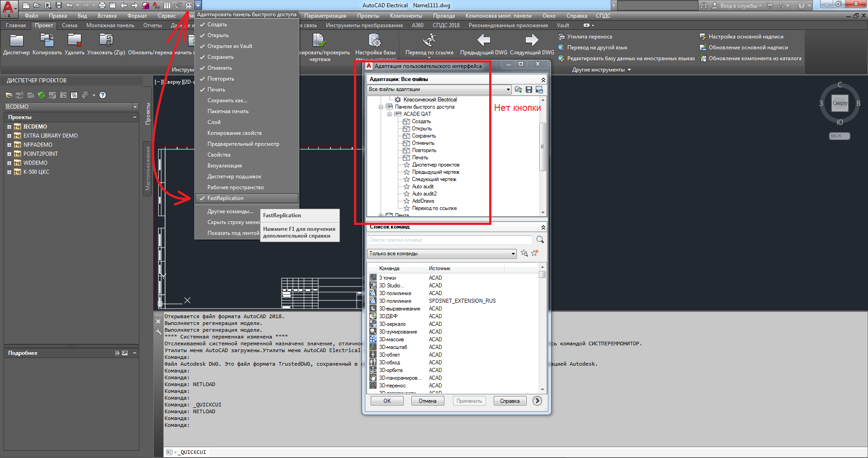Click the Next drawing right arrow in quick access toolbar
This screenshot has height=458, width=868.
135,5
